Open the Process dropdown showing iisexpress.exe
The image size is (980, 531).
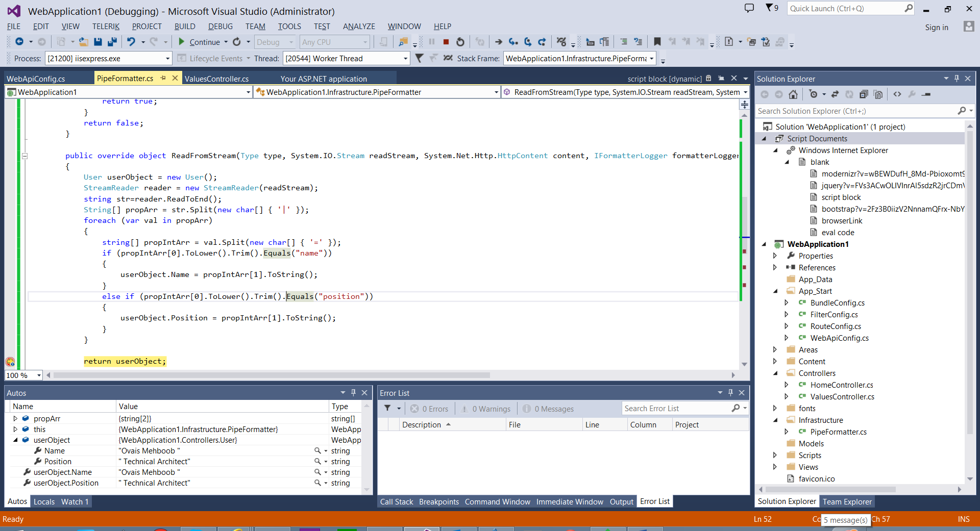click(108, 58)
